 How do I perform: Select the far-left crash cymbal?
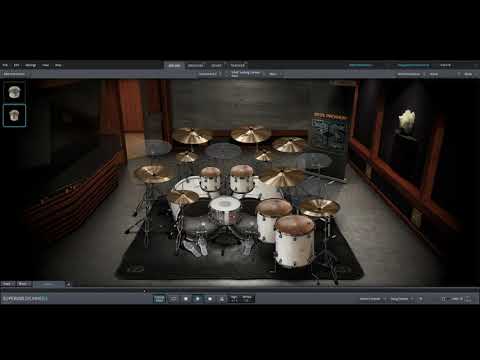click(153, 173)
